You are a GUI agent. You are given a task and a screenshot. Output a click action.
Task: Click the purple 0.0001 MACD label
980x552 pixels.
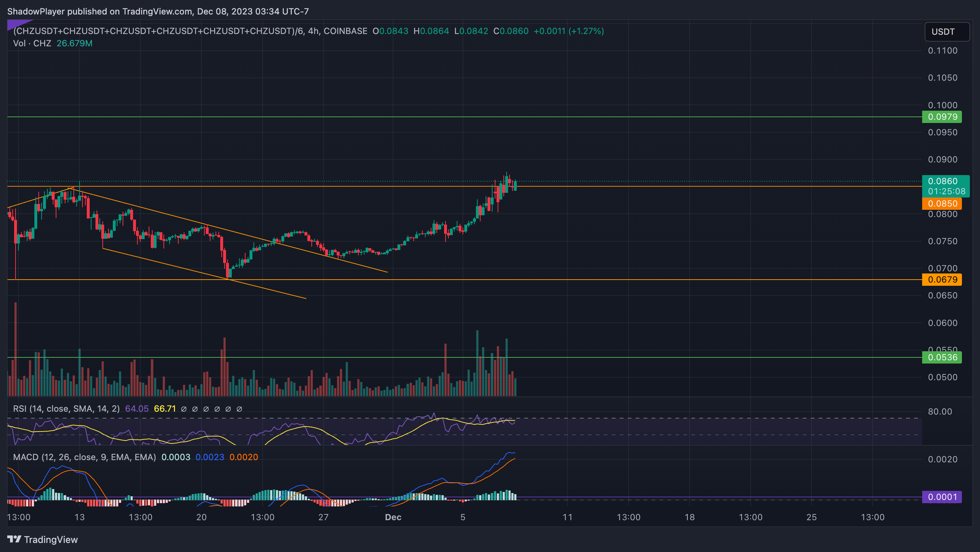[942, 497]
